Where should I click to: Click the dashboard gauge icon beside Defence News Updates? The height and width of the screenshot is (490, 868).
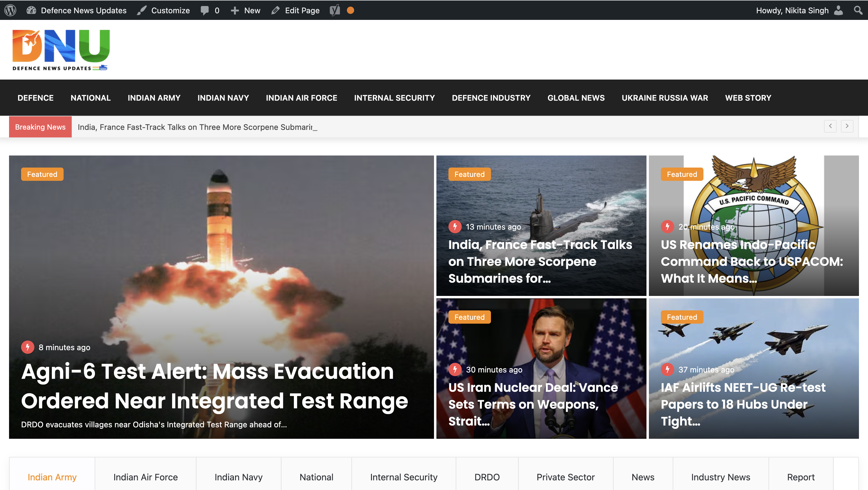coord(31,10)
